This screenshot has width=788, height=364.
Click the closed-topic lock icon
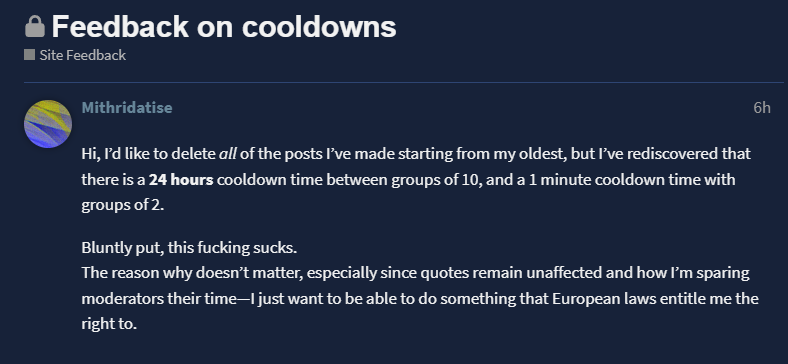pos(35,27)
